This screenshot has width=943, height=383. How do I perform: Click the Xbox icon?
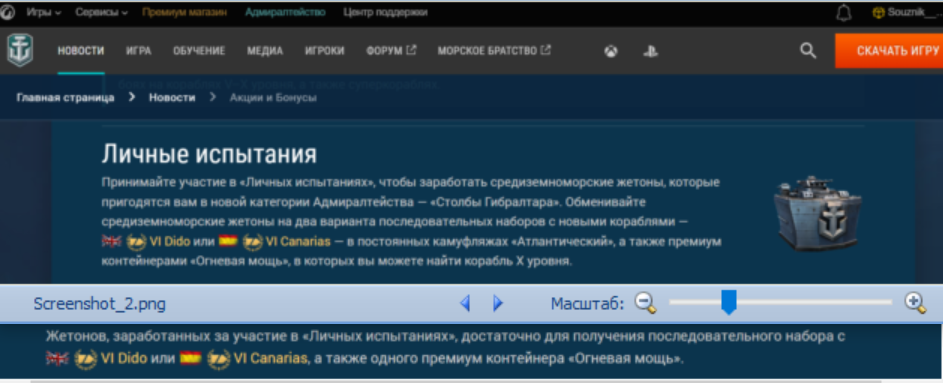point(611,52)
